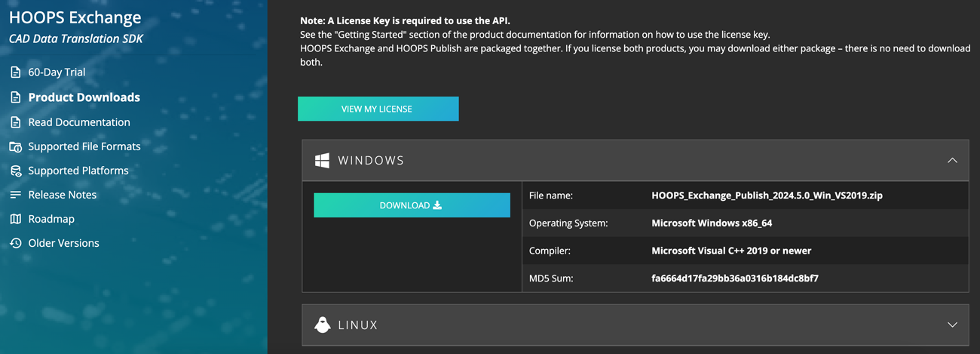Screen dimensions: 980x354
Task: Open the Release Notes sidebar link
Action: 62,195
